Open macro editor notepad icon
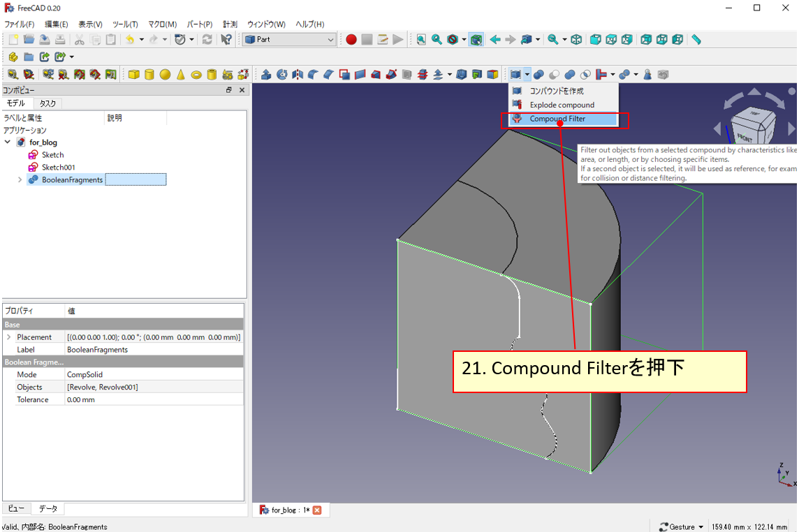 (x=383, y=39)
